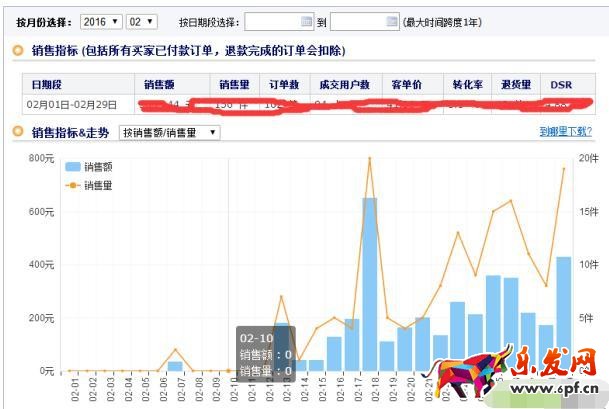609x409 pixels.
Task: Open the month dropdown showing 02
Action: click(x=142, y=21)
